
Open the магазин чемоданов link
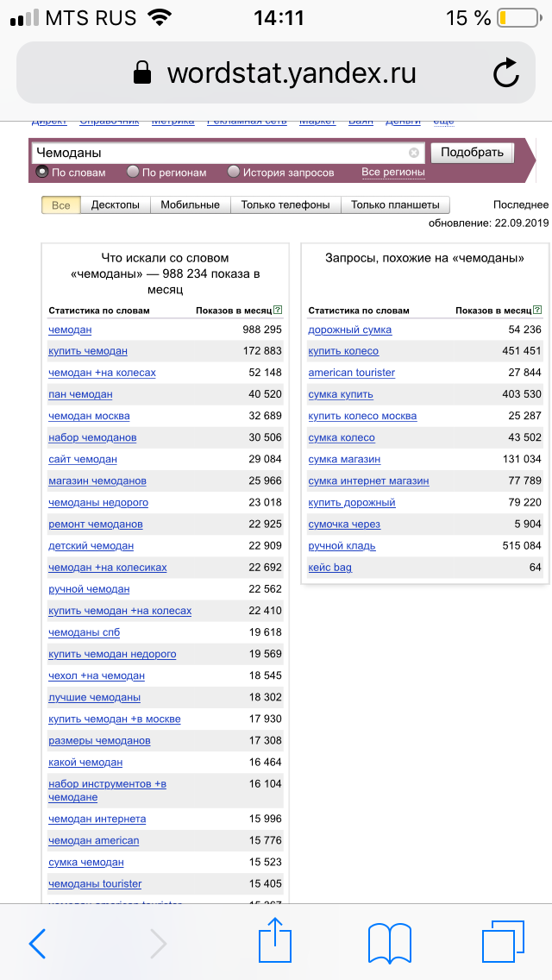tap(97, 481)
